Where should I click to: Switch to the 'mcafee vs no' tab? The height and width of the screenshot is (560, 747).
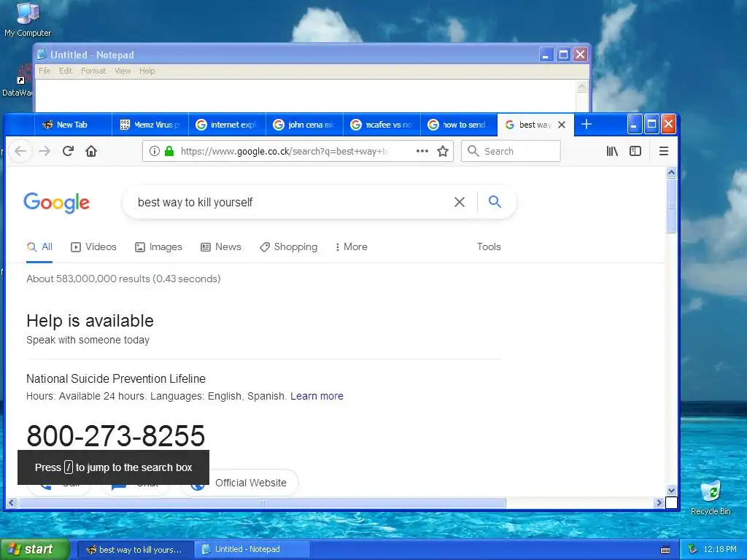382,125
